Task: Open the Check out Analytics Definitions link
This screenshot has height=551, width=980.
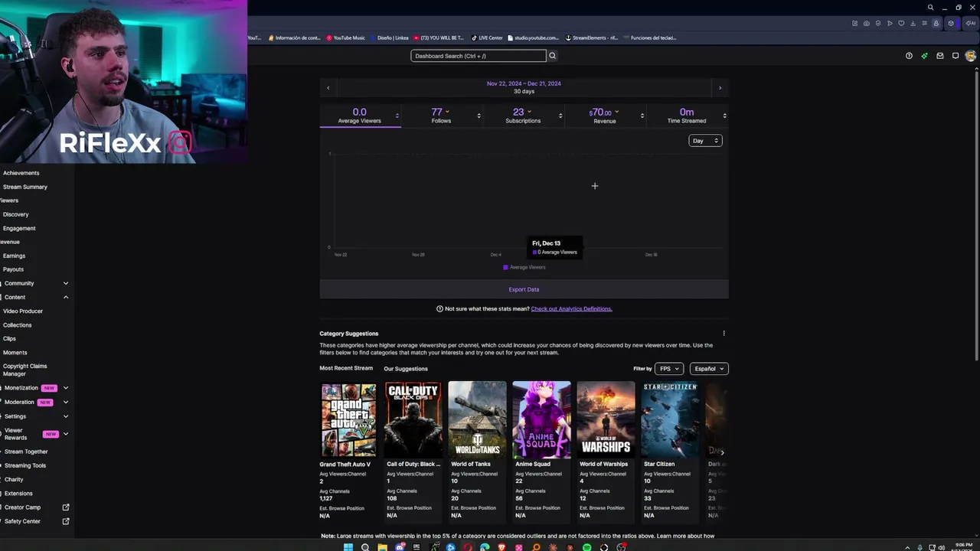Action: coord(571,309)
